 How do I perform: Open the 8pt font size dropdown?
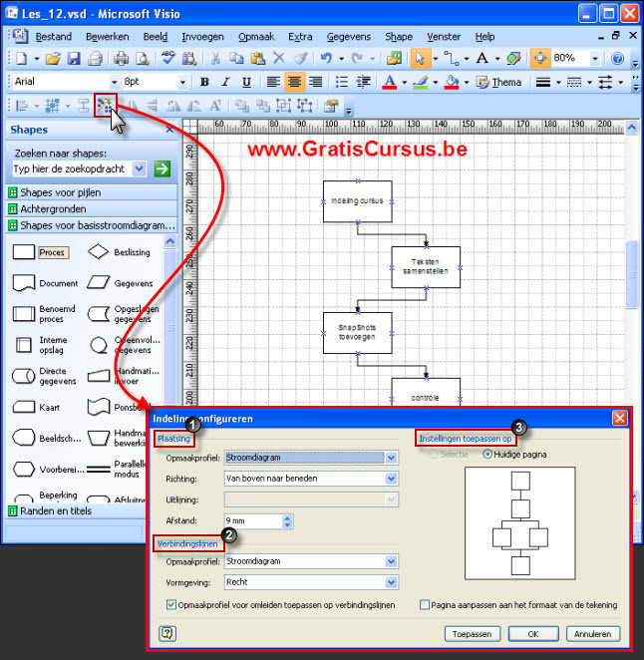pos(182,82)
